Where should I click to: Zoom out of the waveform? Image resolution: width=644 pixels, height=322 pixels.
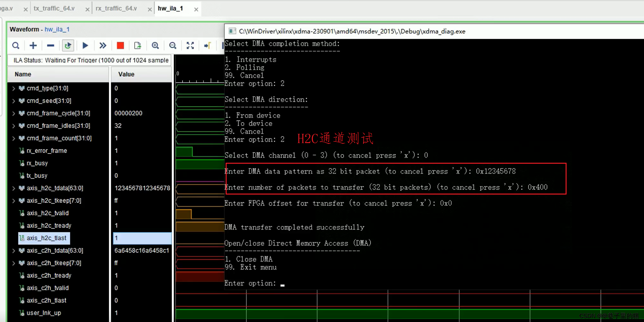[173, 45]
